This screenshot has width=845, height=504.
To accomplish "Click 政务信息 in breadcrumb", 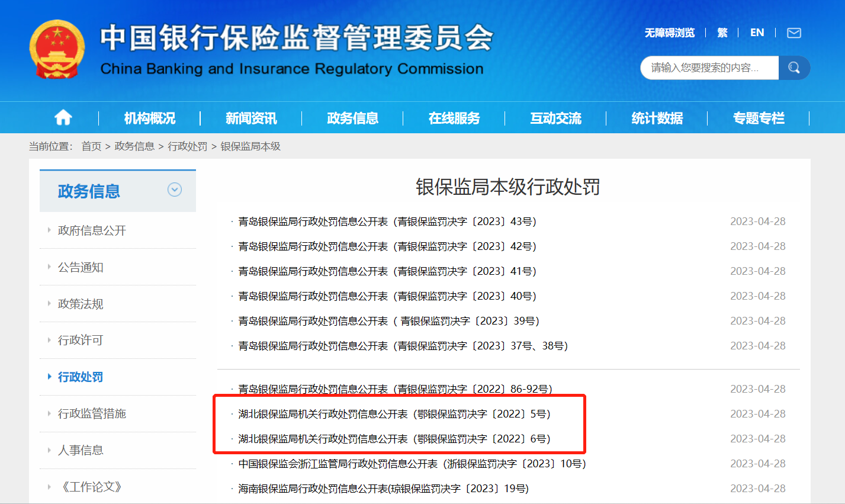I will pyautogui.click(x=134, y=146).
